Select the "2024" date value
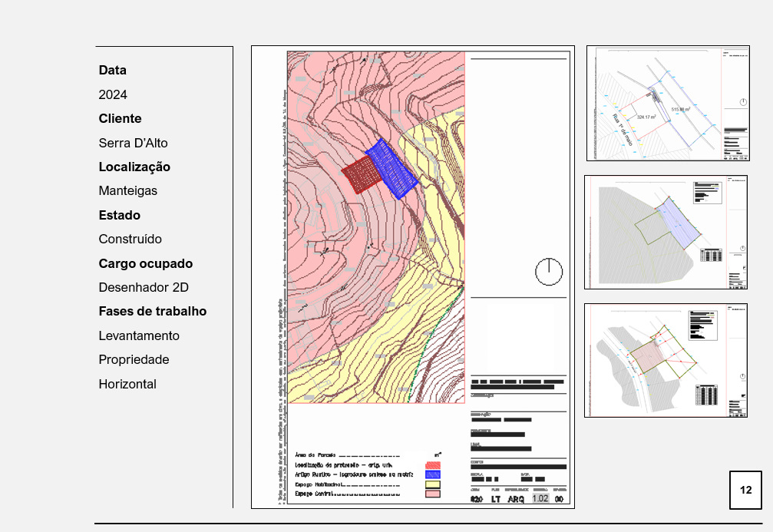Screen dimensions: 773x532 [x=113, y=94]
